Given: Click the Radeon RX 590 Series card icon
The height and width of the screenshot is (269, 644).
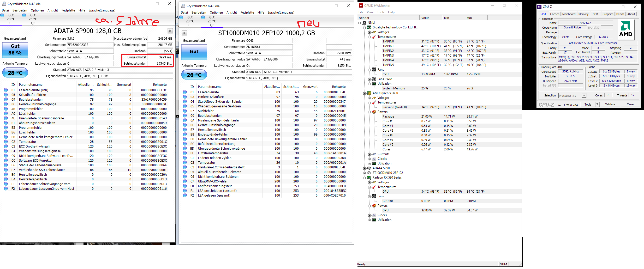Looking at the screenshot, I should (x=369, y=178).
